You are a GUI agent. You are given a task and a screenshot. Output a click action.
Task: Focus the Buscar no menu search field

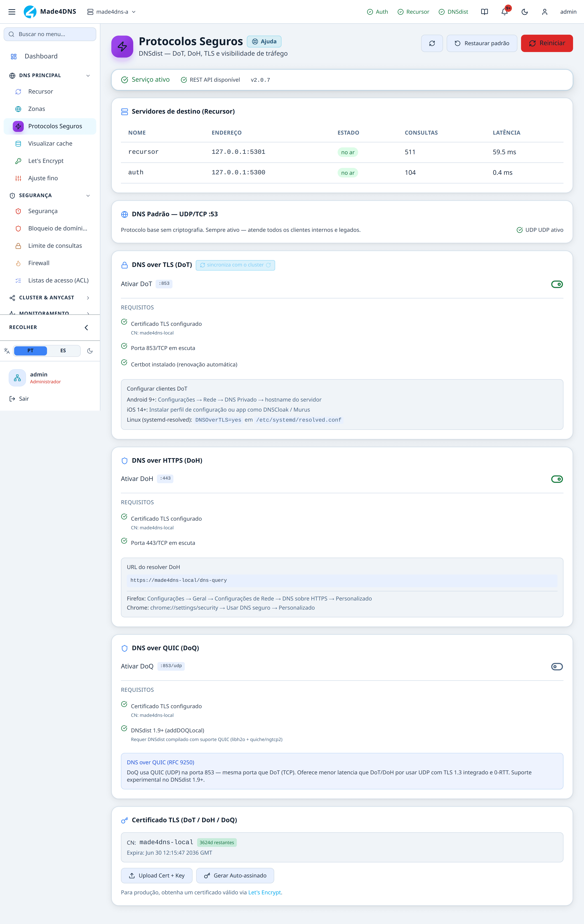pos(50,34)
